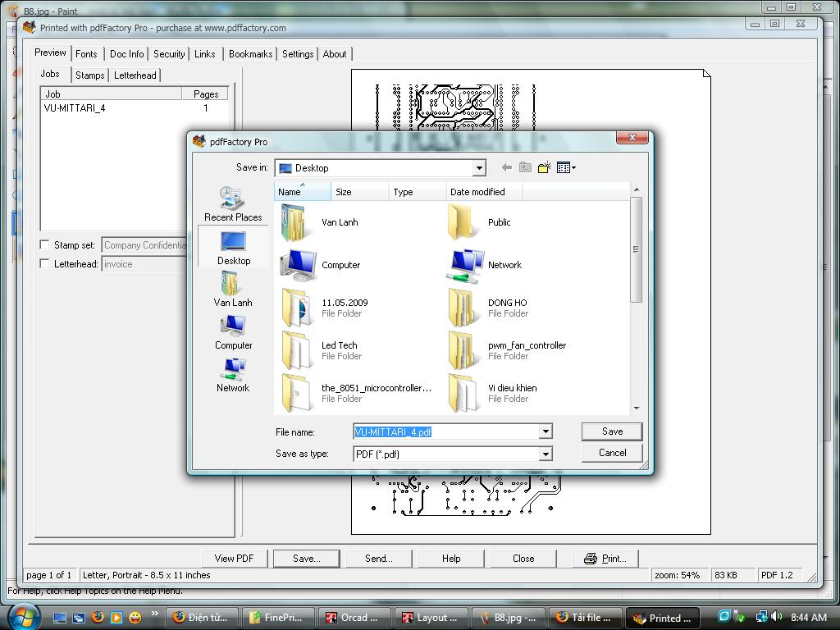840x630 pixels.
Task: Toggle the Letterhead checkbox
Action: [45, 264]
